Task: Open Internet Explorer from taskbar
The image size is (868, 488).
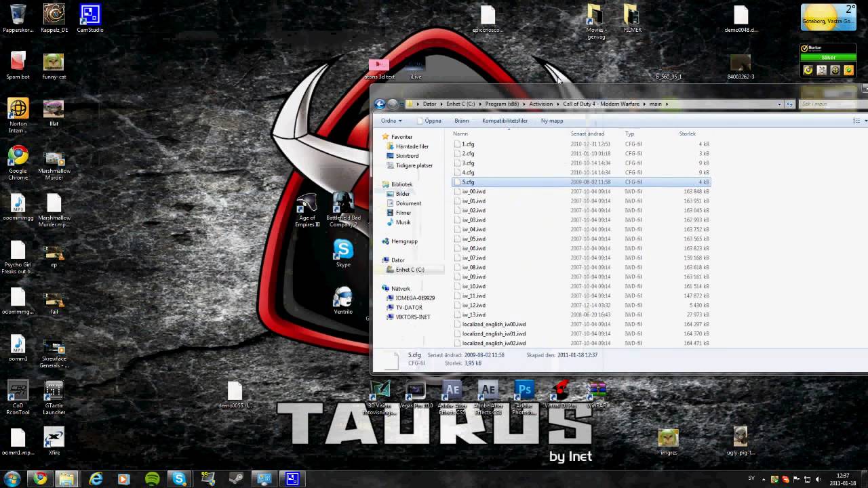Action: point(96,479)
